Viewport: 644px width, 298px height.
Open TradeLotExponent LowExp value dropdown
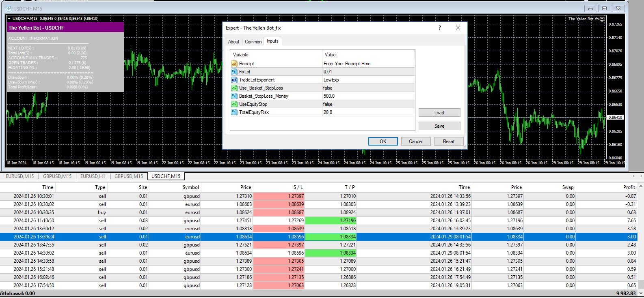coord(368,80)
